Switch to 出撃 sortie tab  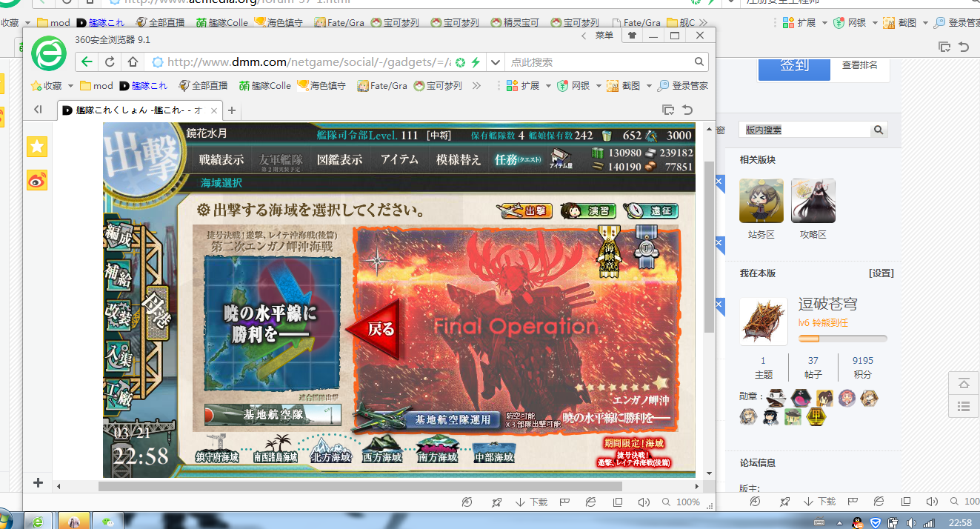(523, 210)
